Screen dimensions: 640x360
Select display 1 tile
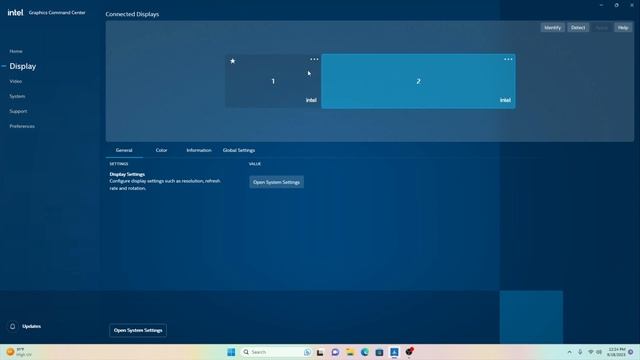click(273, 81)
